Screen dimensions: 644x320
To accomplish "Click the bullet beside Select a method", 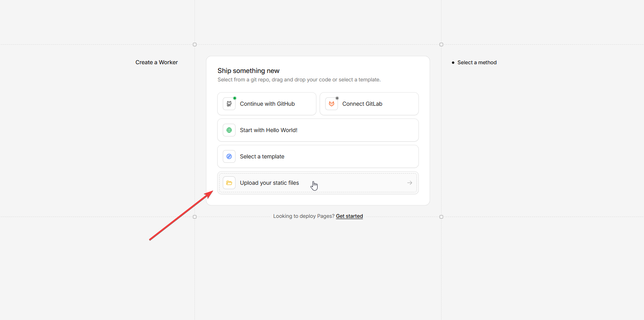I will point(453,63).
